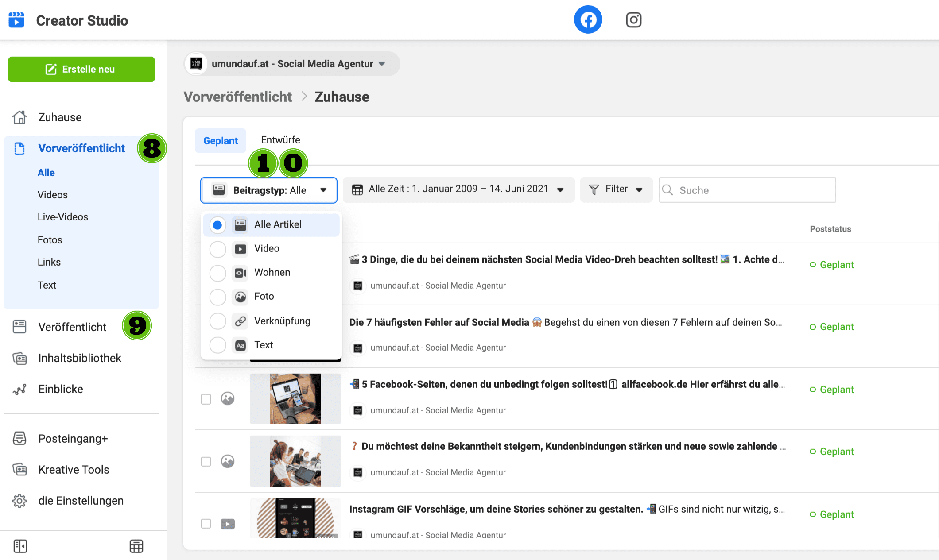Click the Wohnen camera icon in list

241,273
